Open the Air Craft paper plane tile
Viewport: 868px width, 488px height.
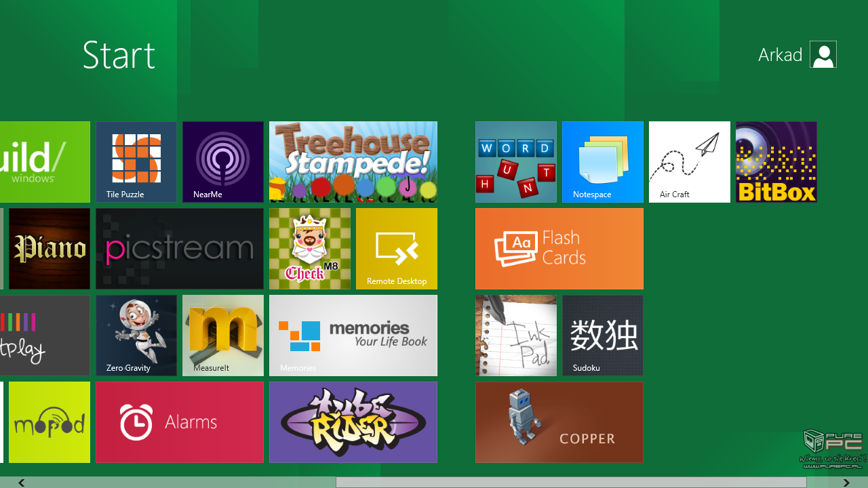(x=690, y=162)
